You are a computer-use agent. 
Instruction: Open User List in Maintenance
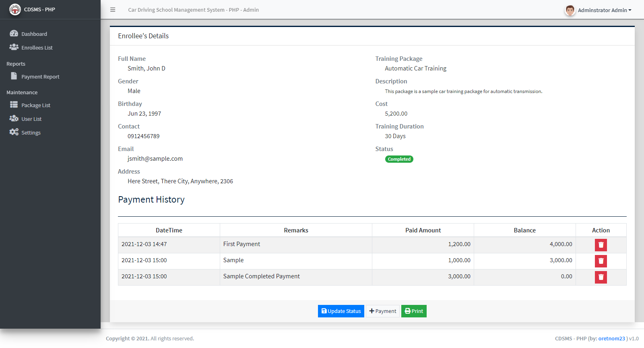50,119
